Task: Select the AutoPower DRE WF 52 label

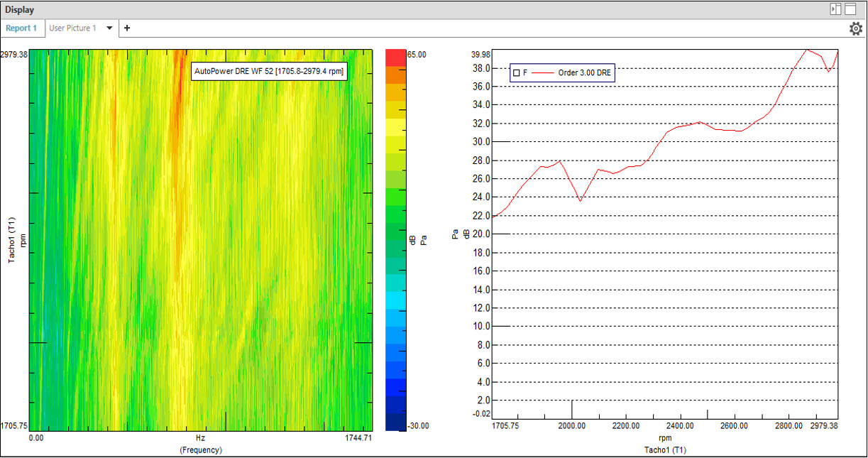Action: [x=269, y=72]
